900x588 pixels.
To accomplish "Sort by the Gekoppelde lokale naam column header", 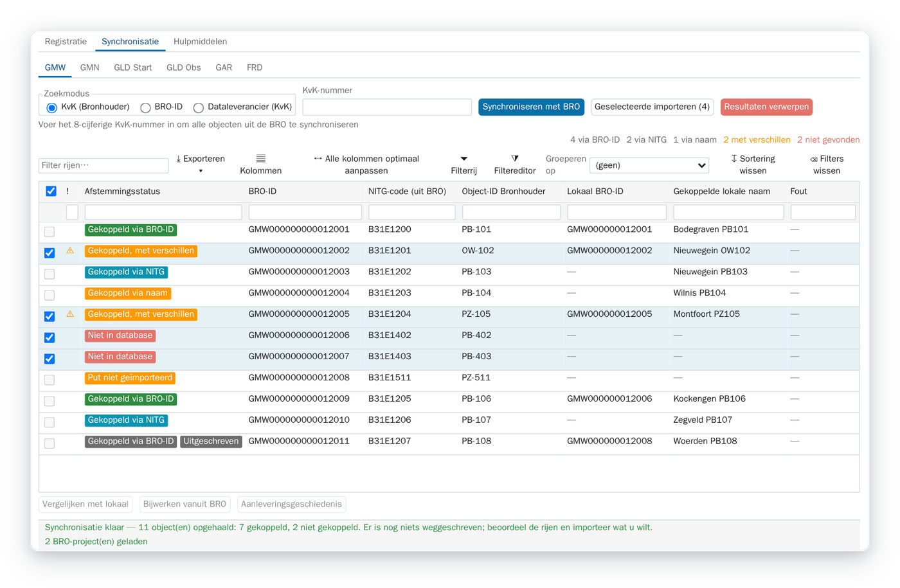I will point(721,192).
